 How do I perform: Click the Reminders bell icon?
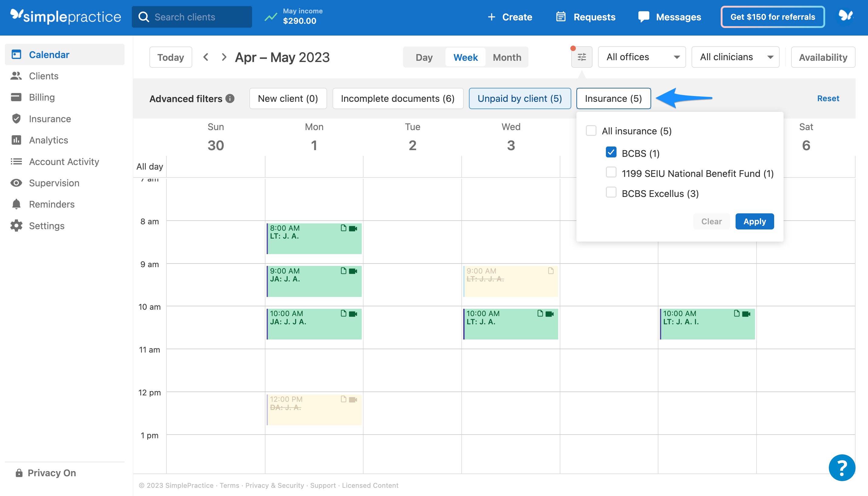click(16, 204)
